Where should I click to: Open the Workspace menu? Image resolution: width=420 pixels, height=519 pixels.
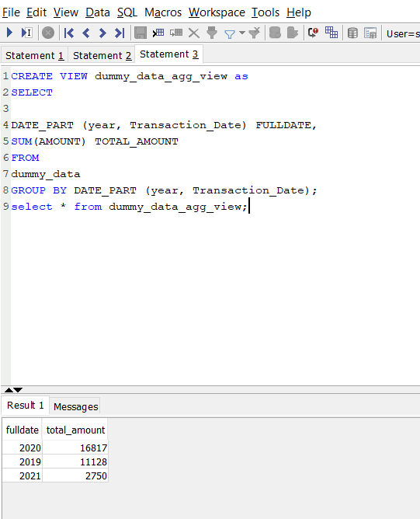point(217,12)
